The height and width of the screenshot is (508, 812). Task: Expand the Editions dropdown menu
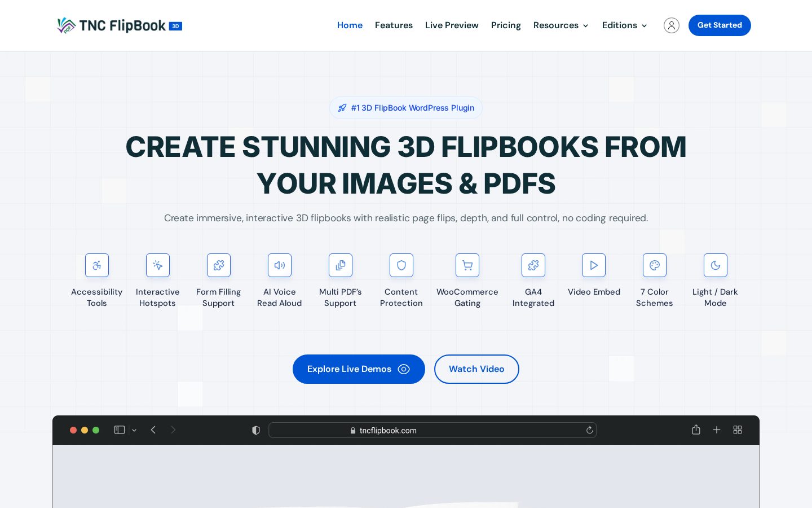click(624, 25)
